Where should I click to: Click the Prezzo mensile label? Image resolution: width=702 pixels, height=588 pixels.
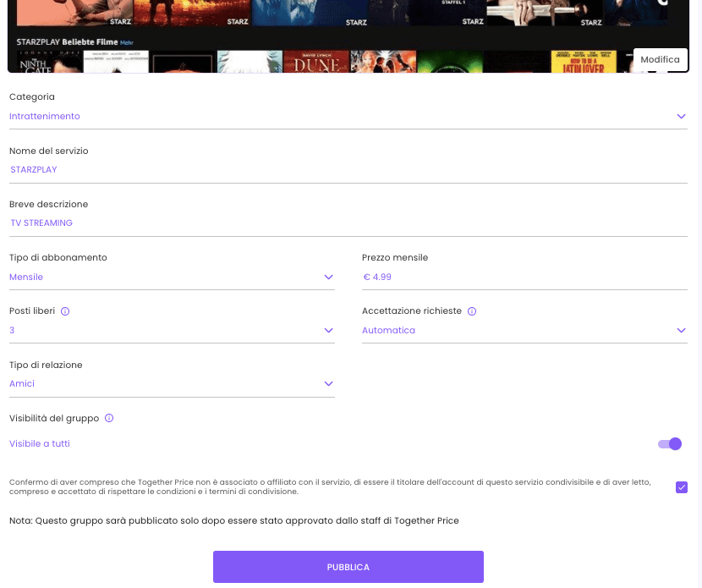pos(395,257)
